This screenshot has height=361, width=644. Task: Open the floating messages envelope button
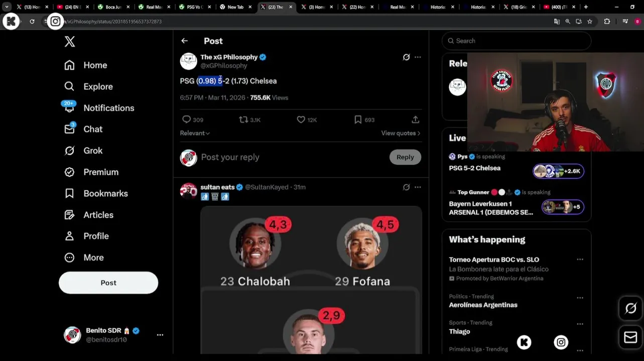coord(631,337)
